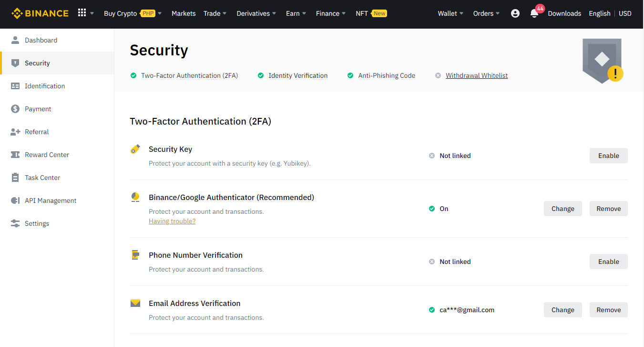Viewport: 644px width, 347px height.
Task: Open the Withdrawal Whitelist link
Action: pos(477,75)
